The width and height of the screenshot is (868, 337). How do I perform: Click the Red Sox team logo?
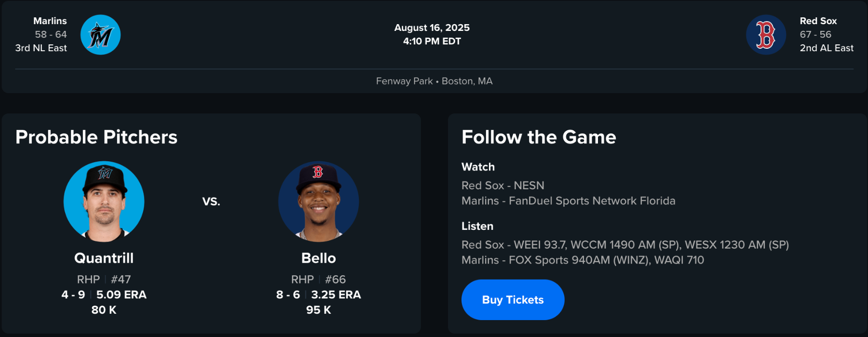[766, 35]
